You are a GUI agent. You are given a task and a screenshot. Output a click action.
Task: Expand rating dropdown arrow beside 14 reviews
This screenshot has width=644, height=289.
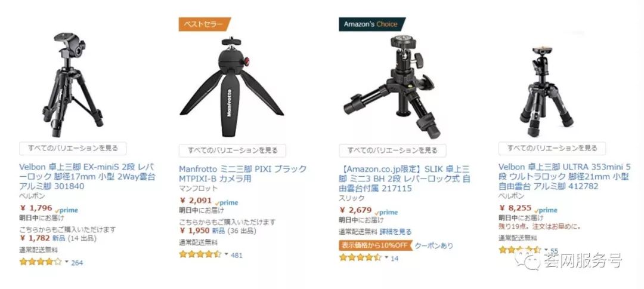(x=386, y=257)
